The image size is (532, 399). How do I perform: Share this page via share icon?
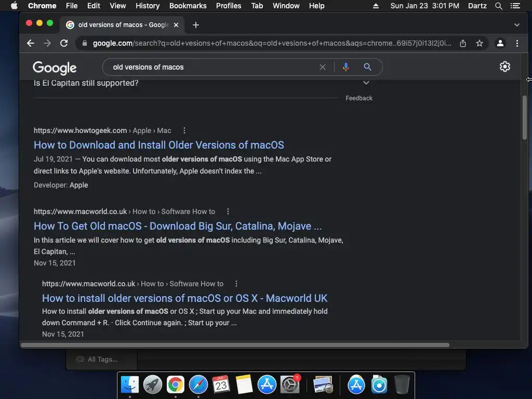[463, 43]
